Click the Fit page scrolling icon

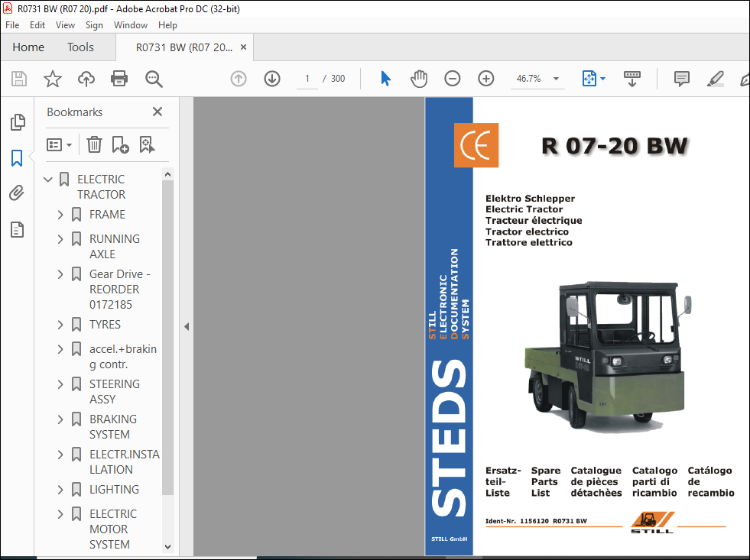click(589, 79)
